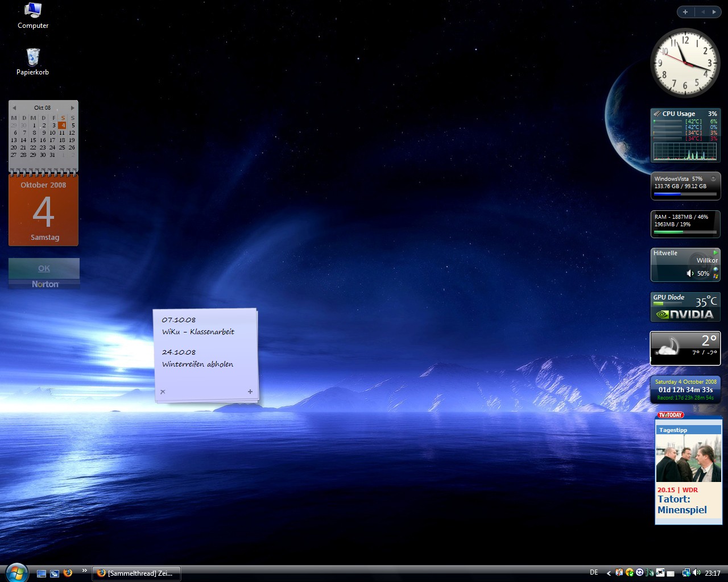Viewport: 728px width, 582px height.
Task: Click the 2° temperature on weather gadget
Action: click(x=709, y=340)
